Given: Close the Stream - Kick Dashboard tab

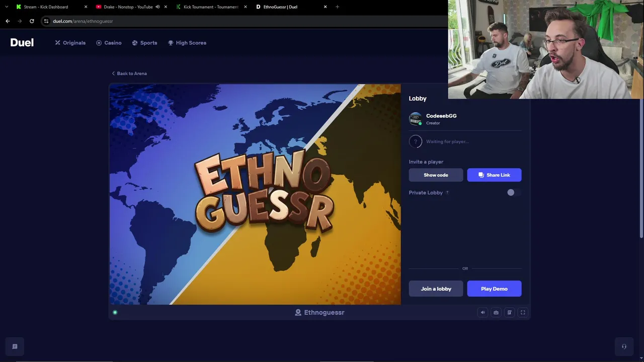Looking at the screenshot, I should tap(86, 7).
